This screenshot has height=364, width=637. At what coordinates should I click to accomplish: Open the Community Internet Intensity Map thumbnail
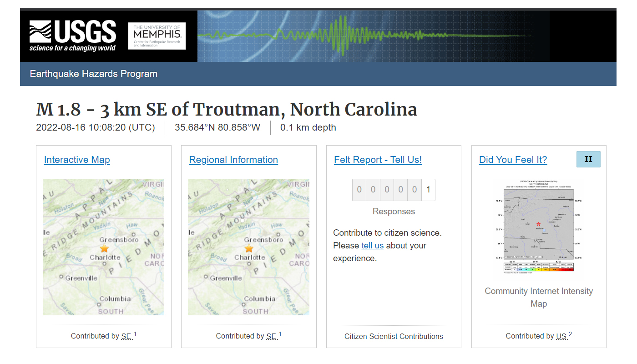pyautogui.click(x=539, y=226)
